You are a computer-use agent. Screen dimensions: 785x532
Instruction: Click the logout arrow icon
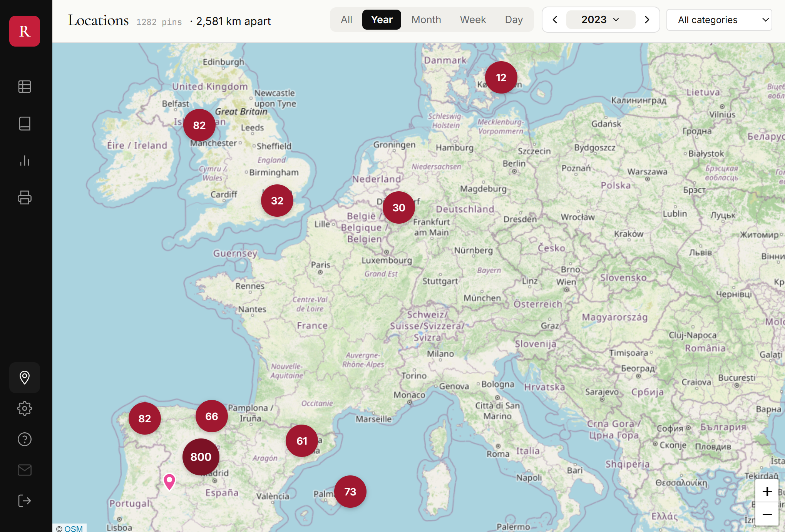pos(25,501)
